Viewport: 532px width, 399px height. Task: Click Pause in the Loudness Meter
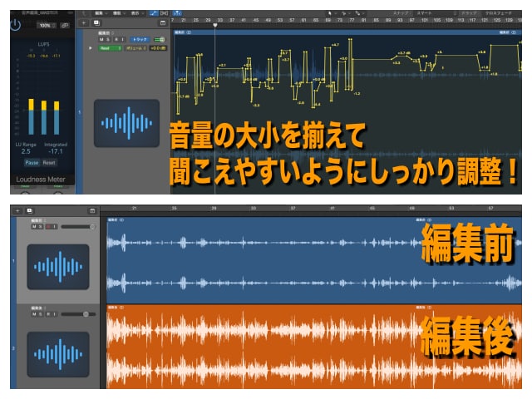point(32,163)
